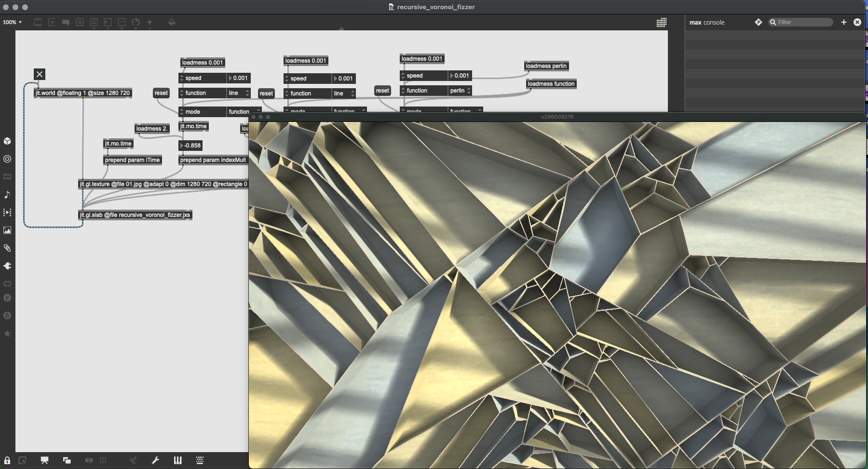Open the function dropdown showing perlin
Image resolution: width=868 pixels, height=469 pixels.
460,91
